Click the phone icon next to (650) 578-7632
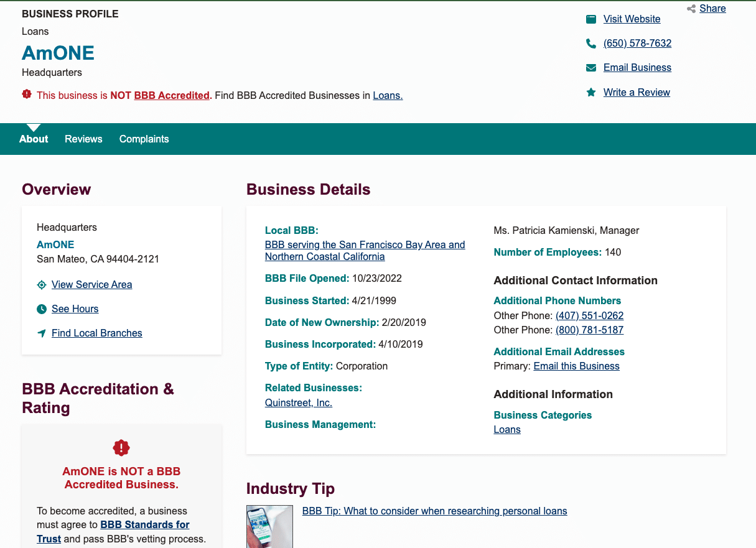The image size is (756, 548). pyautogui.click(x=590, y=44)
